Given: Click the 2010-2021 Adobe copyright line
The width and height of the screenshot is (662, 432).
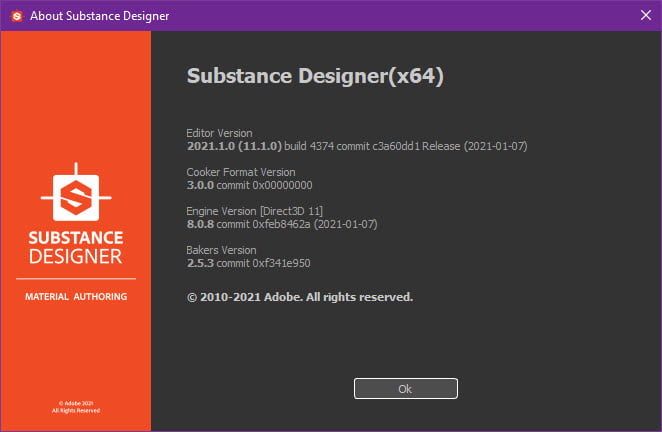Looking at the screenshot, I should point(299,297).
